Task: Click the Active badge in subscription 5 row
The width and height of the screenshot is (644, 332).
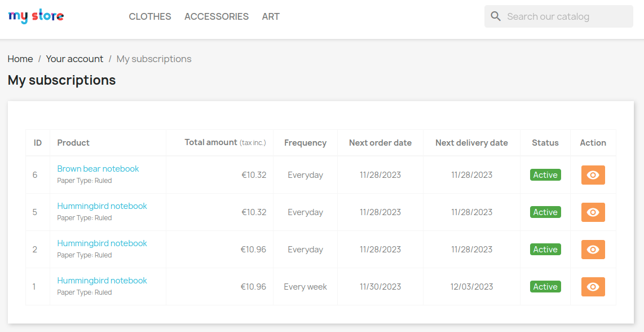Action: pyautogui.click(x=545, y=212)
